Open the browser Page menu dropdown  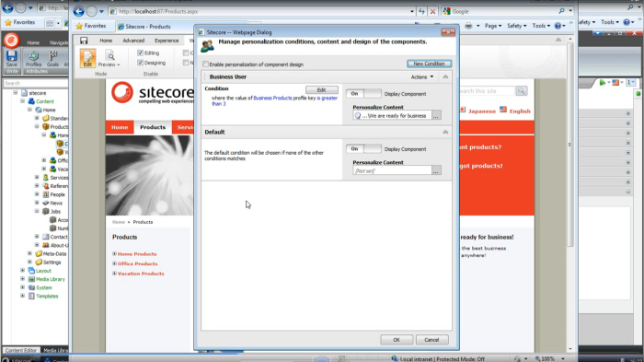click(493, 26)
